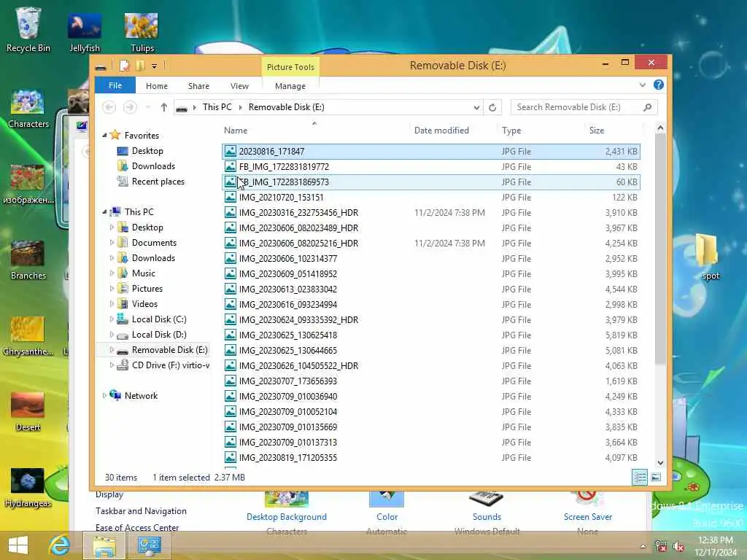
Task: Expand Pictures tree node
Action: pos(112,289)
